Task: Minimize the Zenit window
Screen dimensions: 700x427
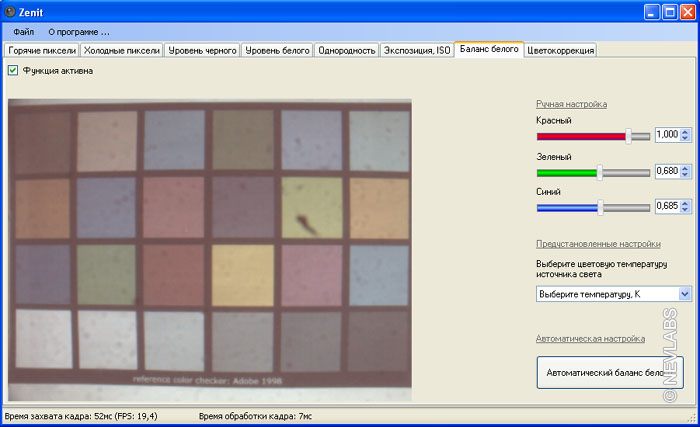Action: click(x=650, y=12)
